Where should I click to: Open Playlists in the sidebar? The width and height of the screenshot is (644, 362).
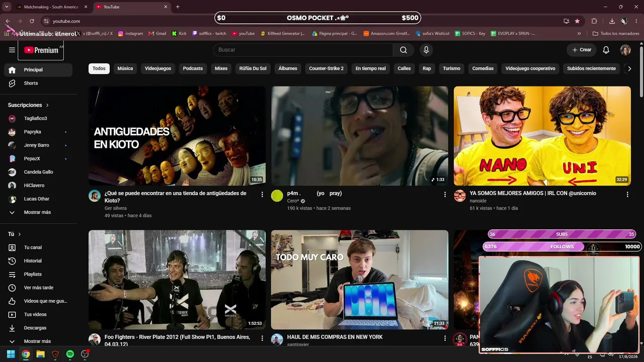click(38, 274)
